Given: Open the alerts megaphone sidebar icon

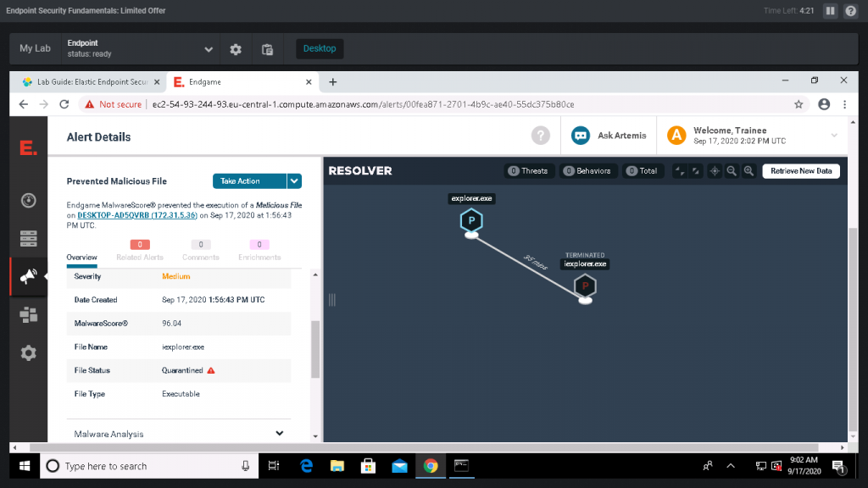Looking at the screenshot, I should (x=28, y=276).
